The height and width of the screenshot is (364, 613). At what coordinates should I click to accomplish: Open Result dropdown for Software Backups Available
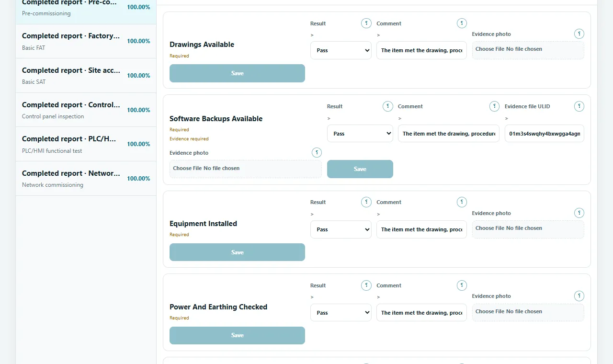360,134
